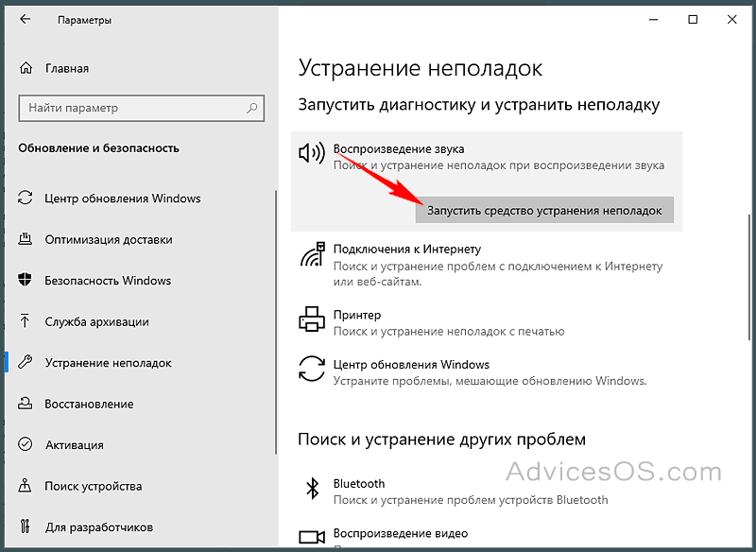
Task: Click the Параметры window title text
Action: click(84, 20)
